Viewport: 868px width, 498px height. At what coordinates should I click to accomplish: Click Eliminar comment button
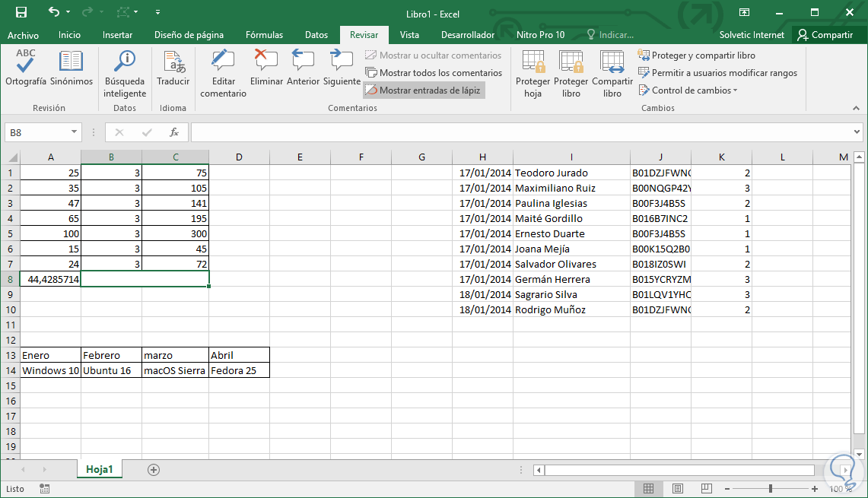pos(266,68)
